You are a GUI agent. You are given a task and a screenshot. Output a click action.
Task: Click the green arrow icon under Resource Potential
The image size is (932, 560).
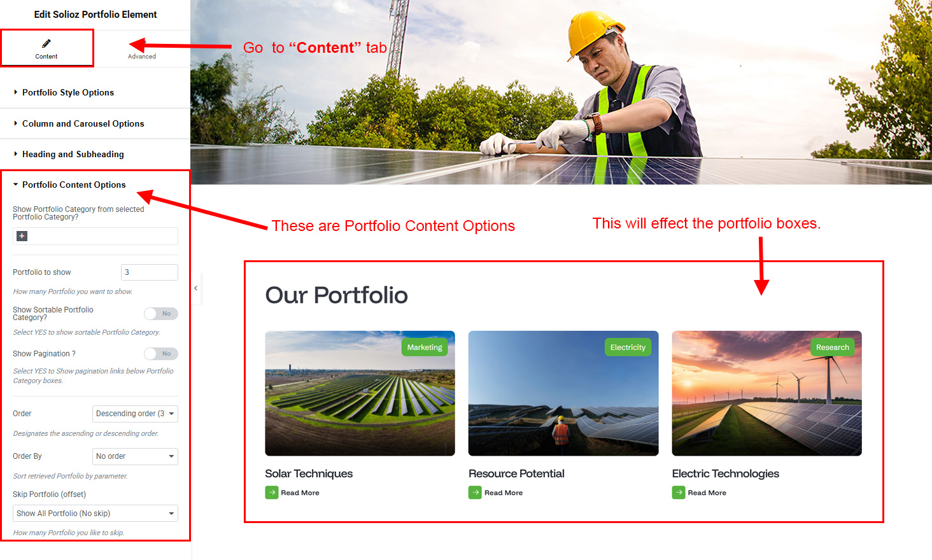(475, 493)
